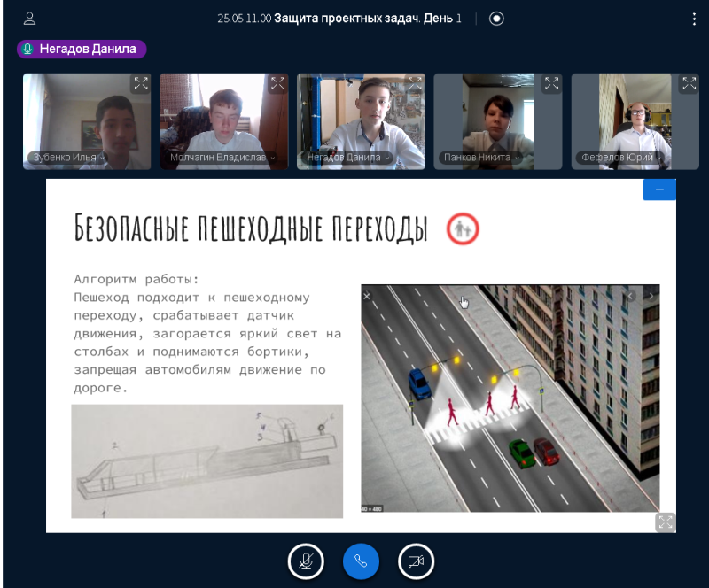
Task: Expand Панков Никита's video to fullscreen
Action: point(551,84)
